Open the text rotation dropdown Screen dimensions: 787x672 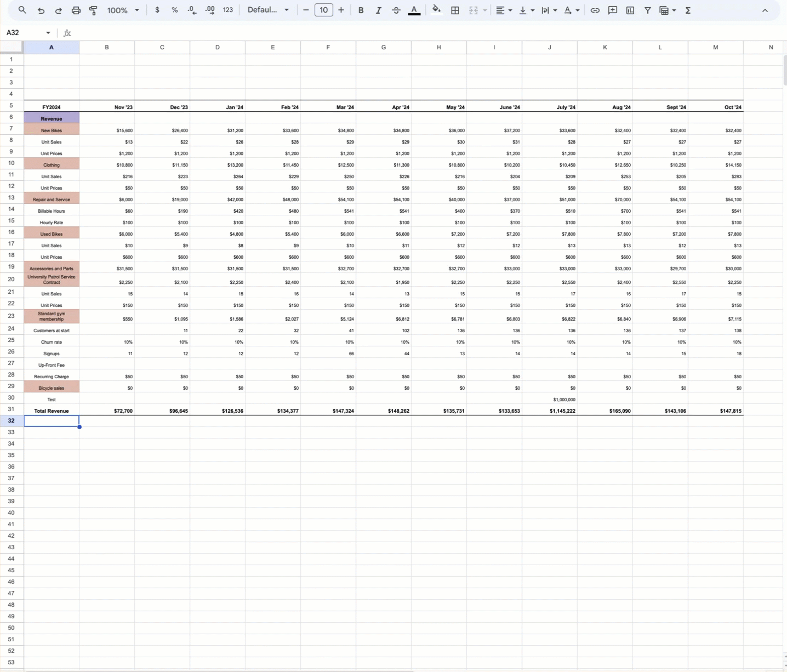(x=572, y=10)
